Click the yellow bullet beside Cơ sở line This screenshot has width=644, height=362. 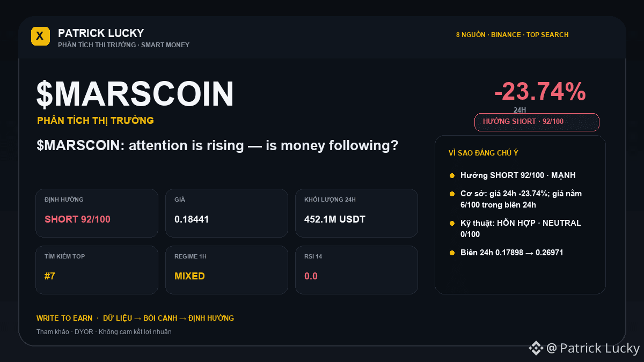(x=452, y=194)
